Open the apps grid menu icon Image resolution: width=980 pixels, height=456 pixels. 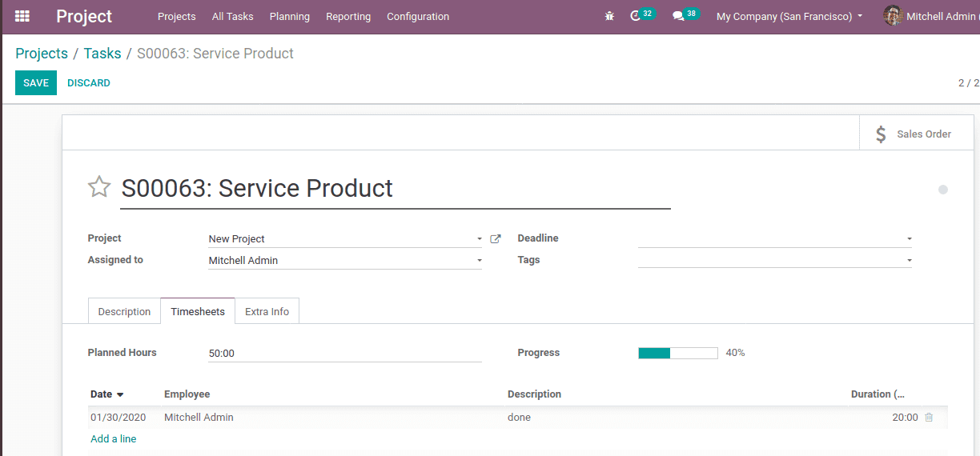tap(22, 16)
